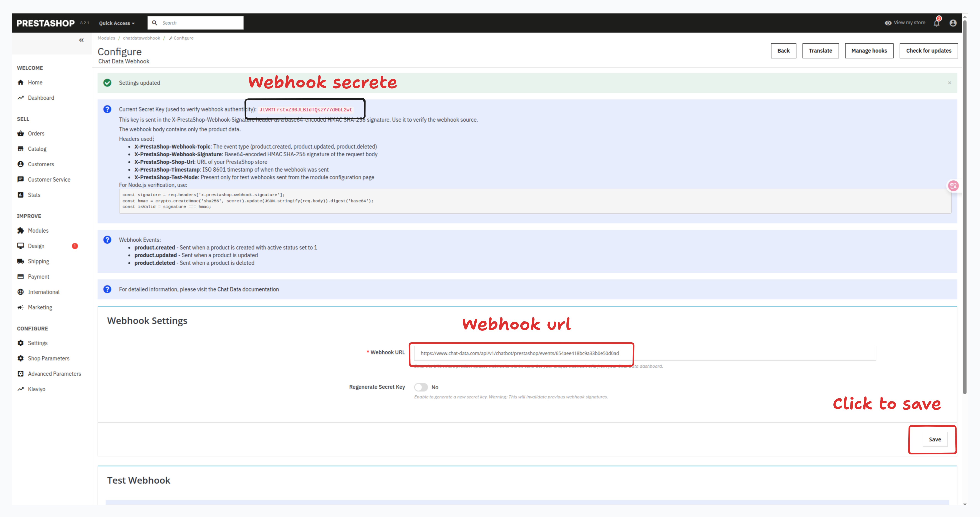
Task: Click the help icon beside documentation notice
Action: 107,289
